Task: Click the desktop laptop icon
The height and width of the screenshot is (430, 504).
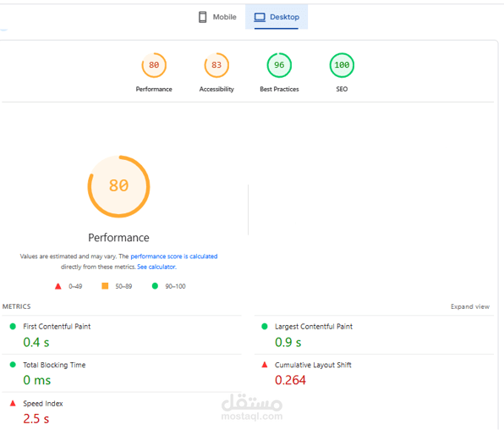Action: point(260,17)
